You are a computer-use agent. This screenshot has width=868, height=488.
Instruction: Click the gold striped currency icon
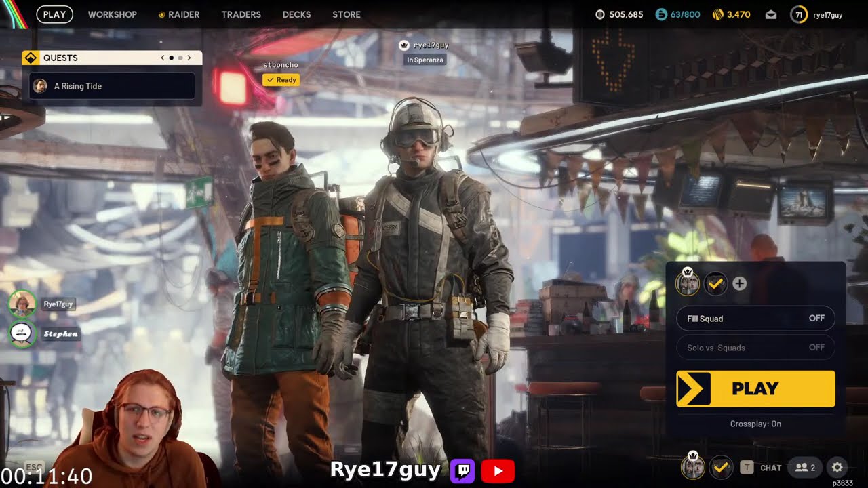coord(718,14)
